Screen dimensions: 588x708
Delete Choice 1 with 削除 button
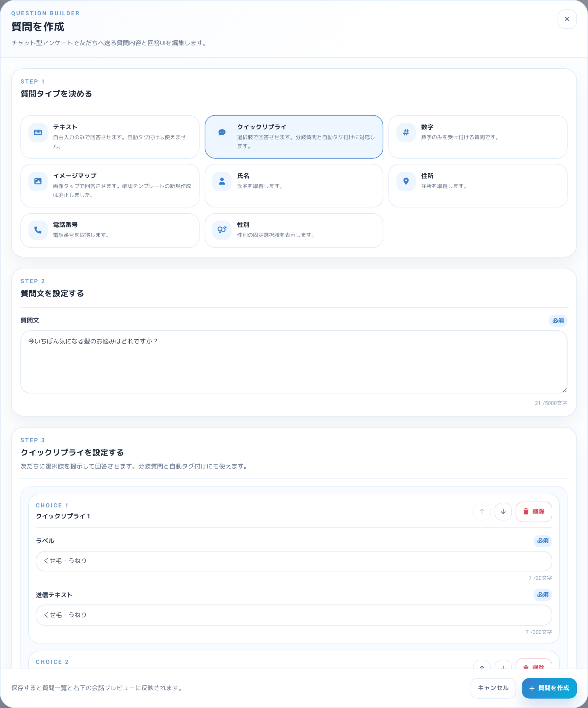coord(534,511)
